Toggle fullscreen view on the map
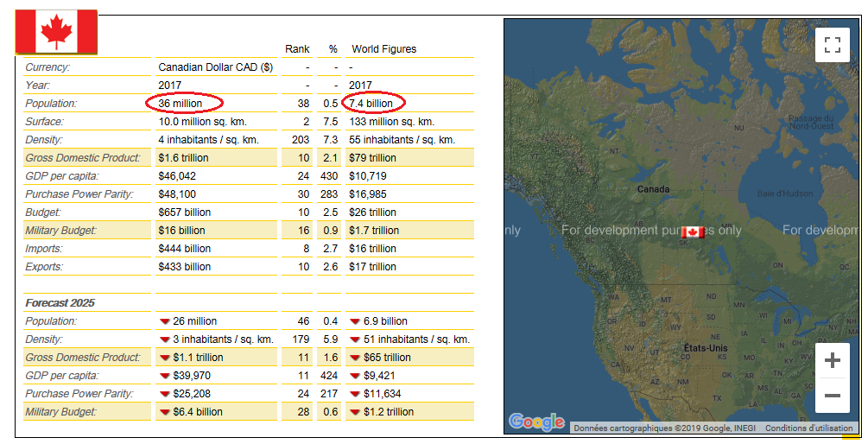Image resolution: width=868 pixels, height=444 pixels. pos(832,45)
